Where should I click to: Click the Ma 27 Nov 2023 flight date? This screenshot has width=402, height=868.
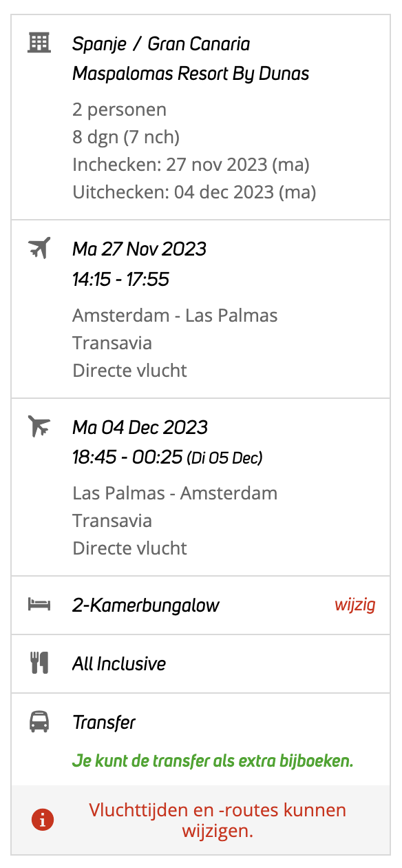(139, 248)
